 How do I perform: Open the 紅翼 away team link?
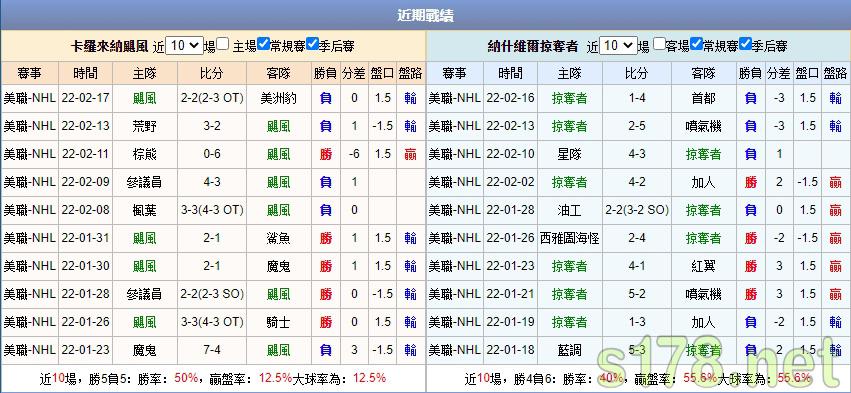click(x=703, y=266)
